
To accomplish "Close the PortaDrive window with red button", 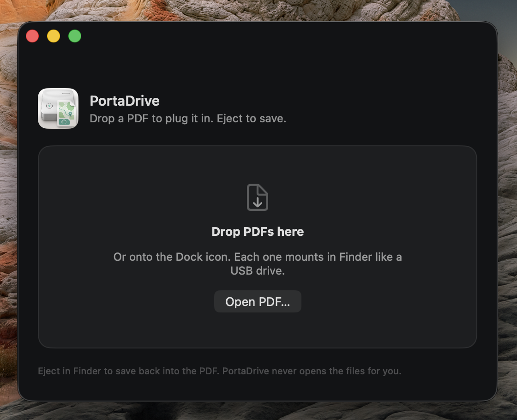I will 32,36.
